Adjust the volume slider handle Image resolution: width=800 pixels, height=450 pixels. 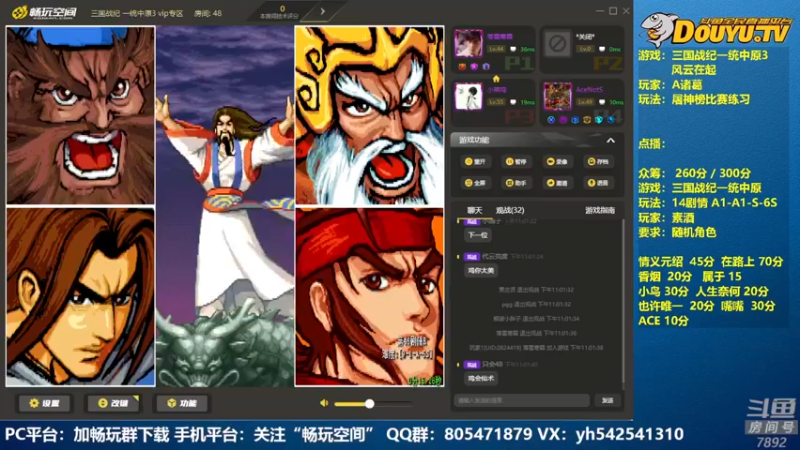pyautogui.click(x=369, y=404)
